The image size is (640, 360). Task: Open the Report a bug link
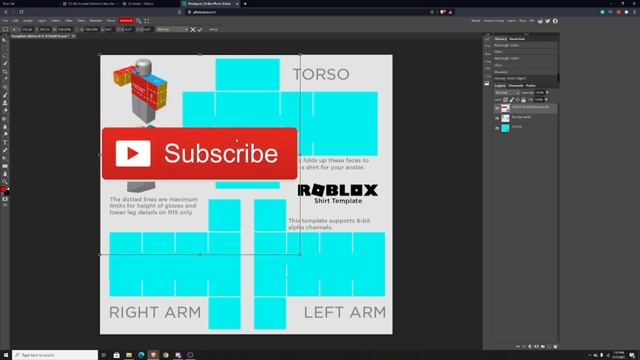click(x=493, y=21)
